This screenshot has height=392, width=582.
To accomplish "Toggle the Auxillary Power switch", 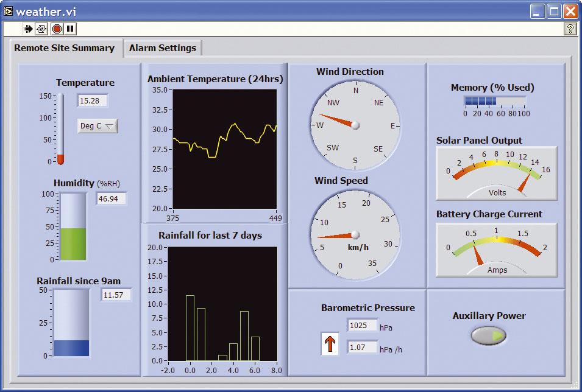I will 489,335.
